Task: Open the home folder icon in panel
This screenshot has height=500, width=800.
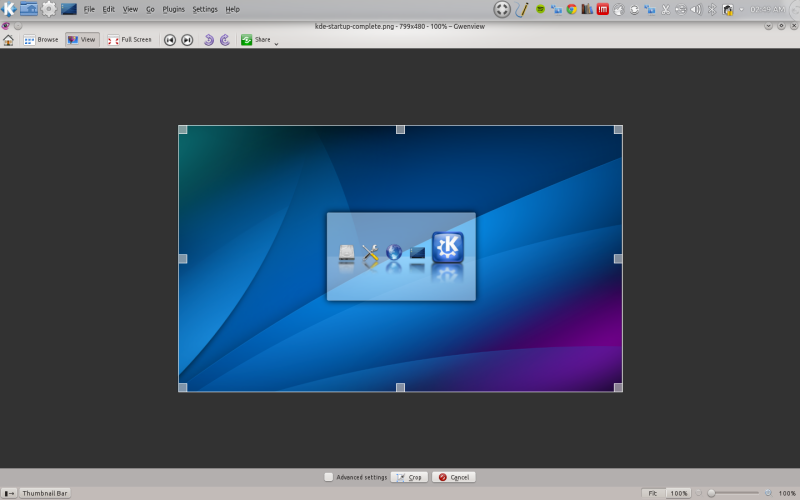Action: pos(29,9)
